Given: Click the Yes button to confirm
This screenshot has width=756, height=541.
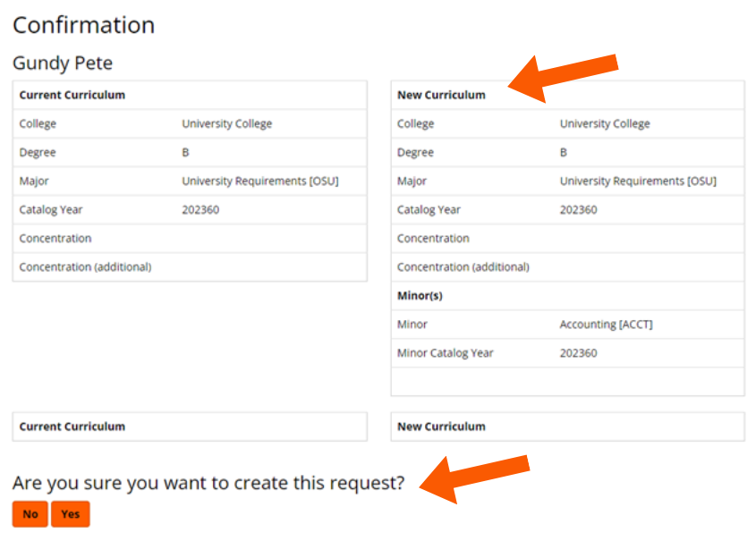Looking at the screenshot, I should pyautogui.click(x=71, y=514).
